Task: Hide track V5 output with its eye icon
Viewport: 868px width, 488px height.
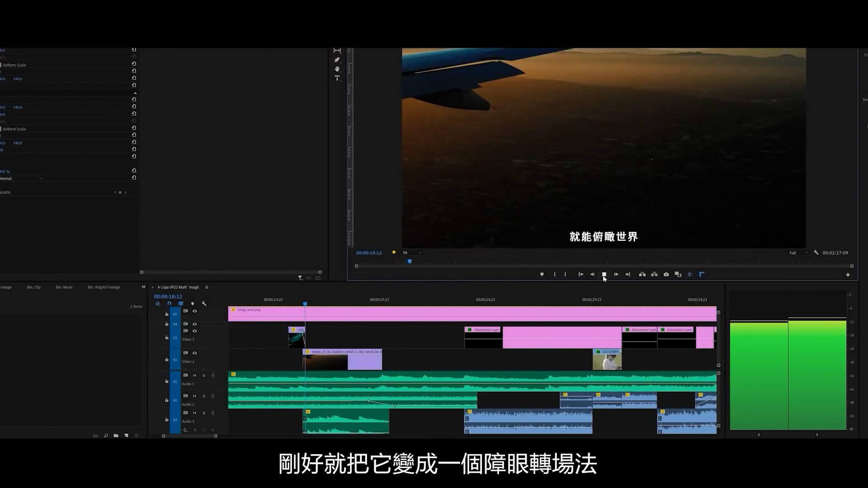Action: point(195,311)
